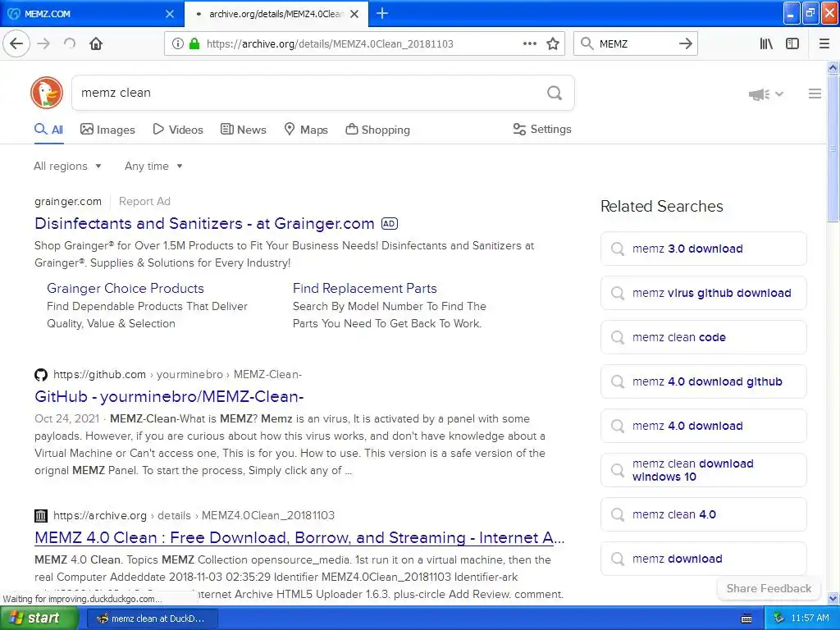Close the MEMZ.COM tab
Viewport: 840px width, 630px height.
[x=170, y=14]
